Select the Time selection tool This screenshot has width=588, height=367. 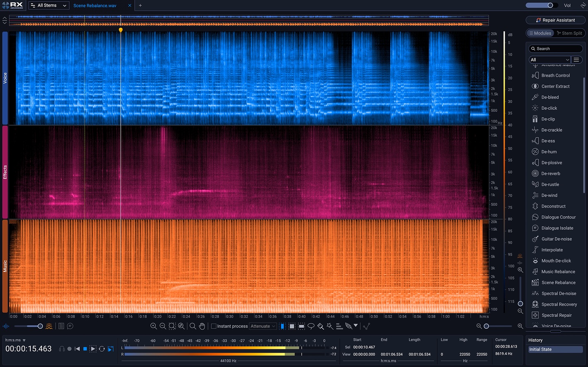283,326
